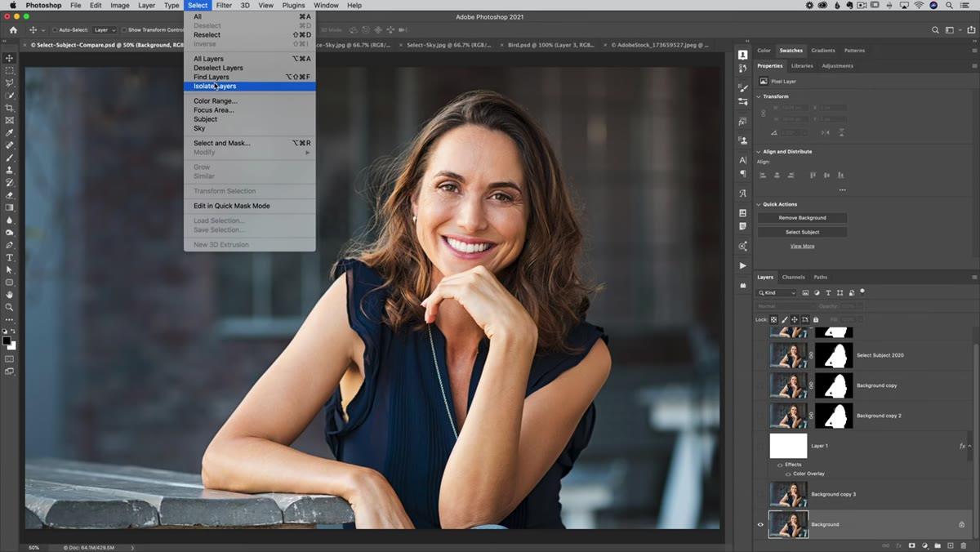Viewport: 980px width, 552px height.
Task: Open the Gradients panel tab
Action: pos(823,51)
